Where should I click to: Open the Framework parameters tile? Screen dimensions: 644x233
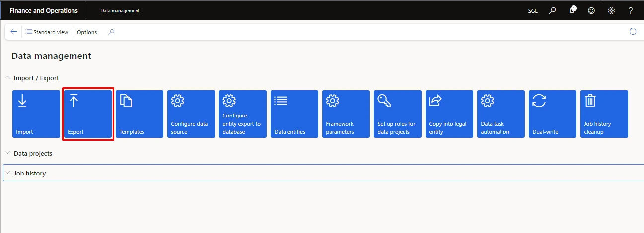(346, 114)
